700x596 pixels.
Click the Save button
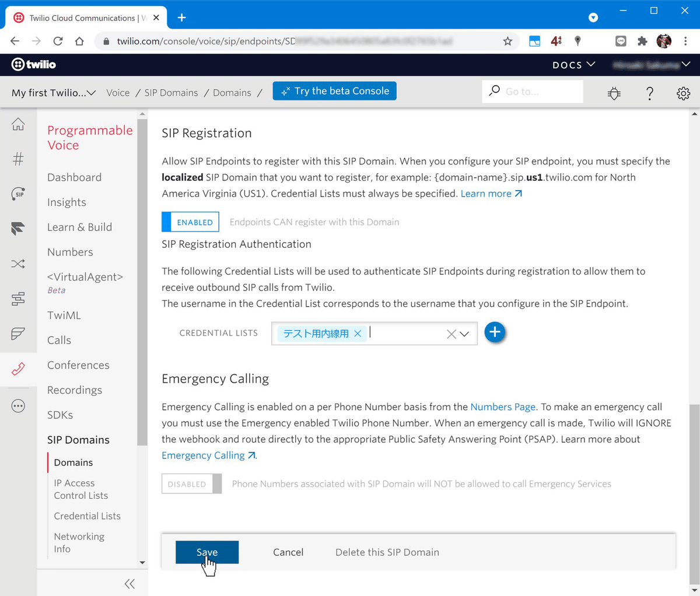207,552
